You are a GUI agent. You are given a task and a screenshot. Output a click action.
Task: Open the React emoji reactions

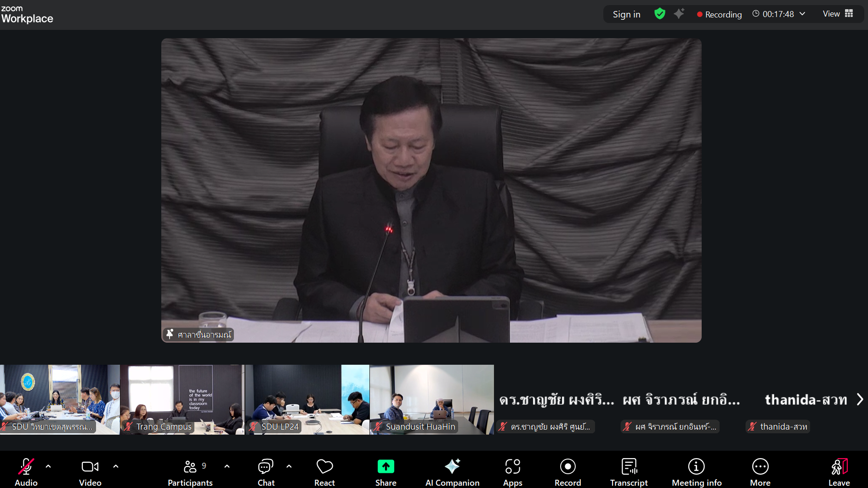pos(324,472)
